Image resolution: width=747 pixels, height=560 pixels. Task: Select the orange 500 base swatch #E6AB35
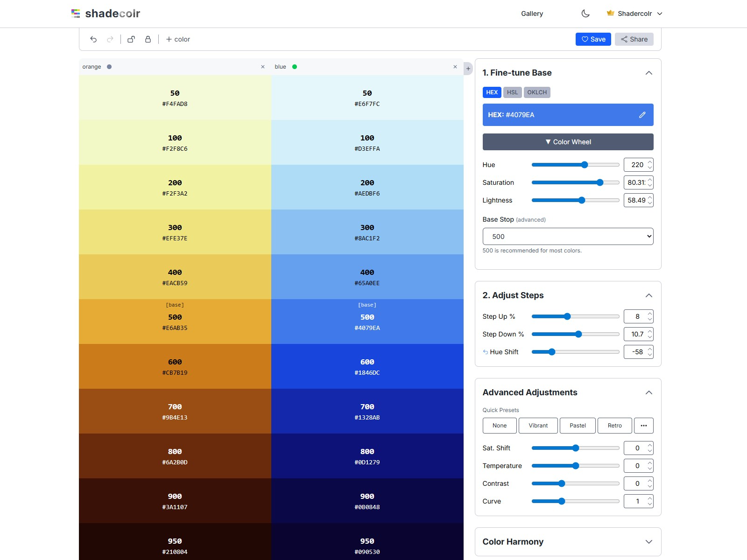pos(175,322)
